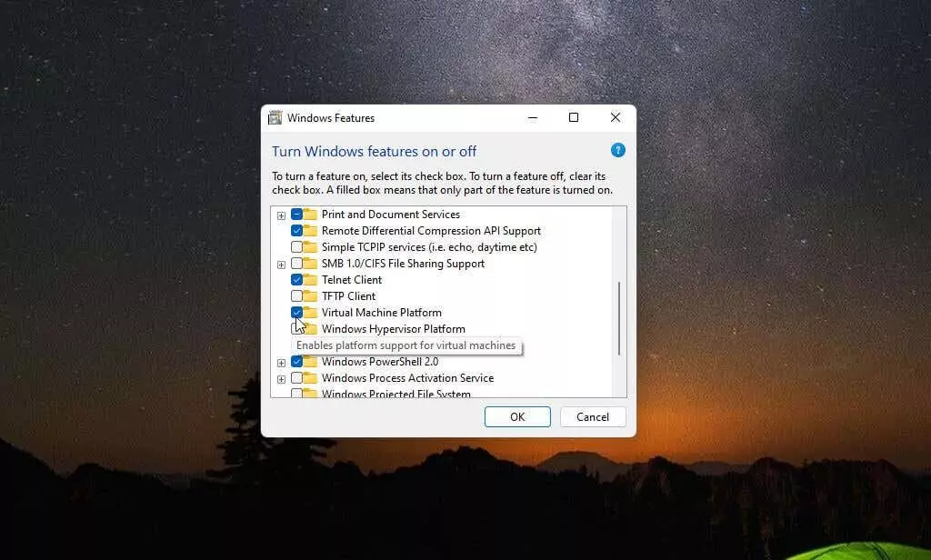
Task: Select Print and Document Services label
Action: point(391,215)
